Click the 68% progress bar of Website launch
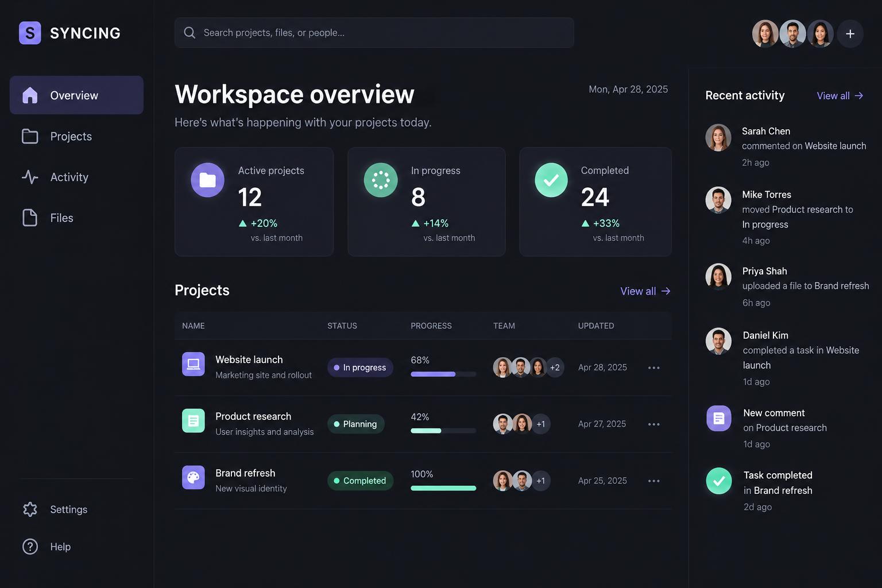Viewport: 882px width, 588px height. 443,374
